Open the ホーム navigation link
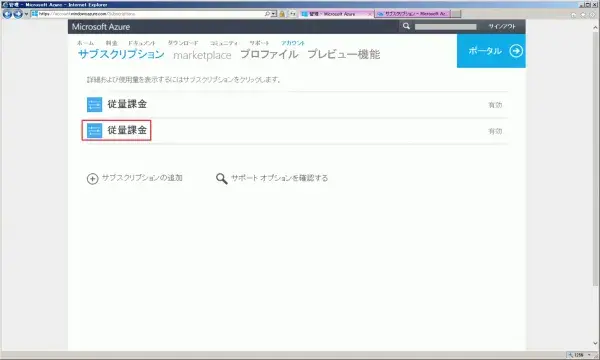The height and width of the screenshot is (360, 600). click(x=85, y=43)
